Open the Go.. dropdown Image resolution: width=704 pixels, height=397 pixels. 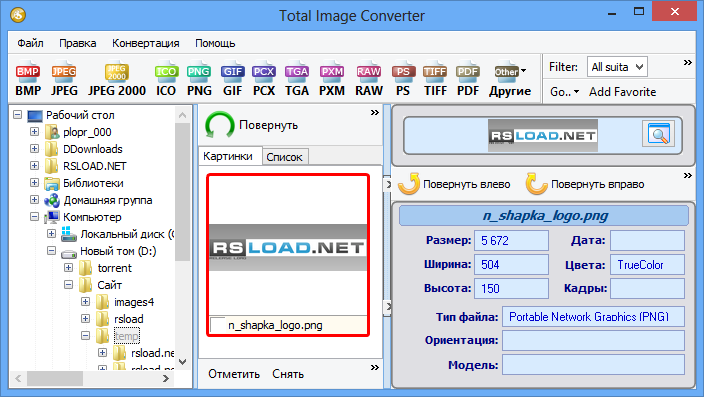coord(564,92)
